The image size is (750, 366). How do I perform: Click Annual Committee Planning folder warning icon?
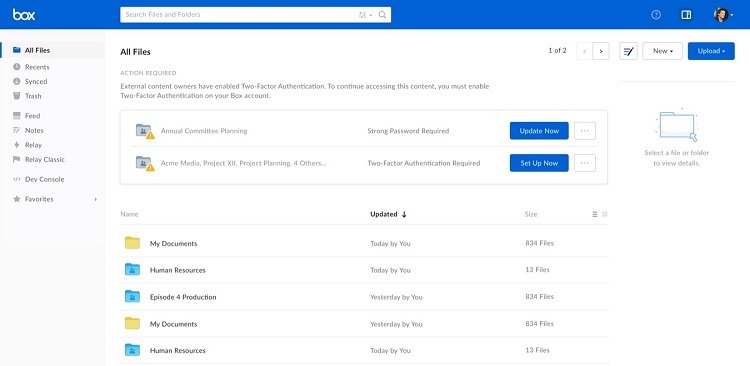tap(145, 131)
